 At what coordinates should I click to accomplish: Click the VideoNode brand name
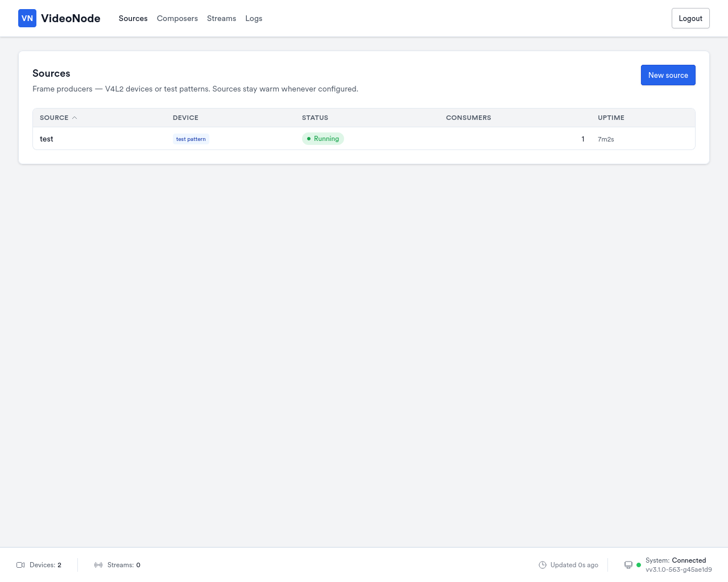coord(71,18)
